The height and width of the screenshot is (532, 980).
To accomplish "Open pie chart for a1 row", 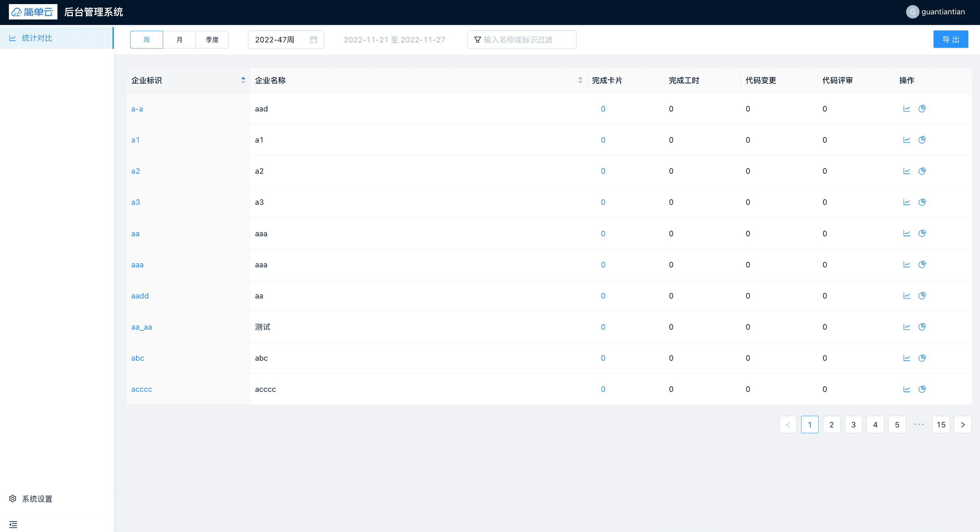I will pos(922,140).
